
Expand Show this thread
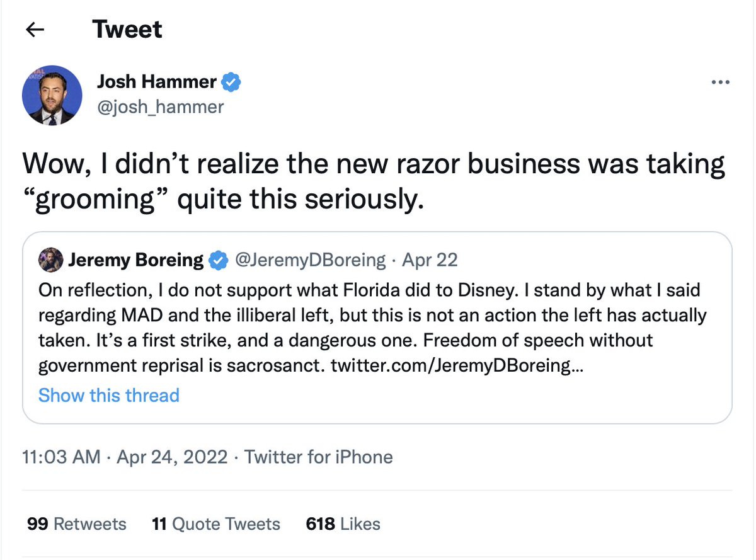[x=109, y=395]
